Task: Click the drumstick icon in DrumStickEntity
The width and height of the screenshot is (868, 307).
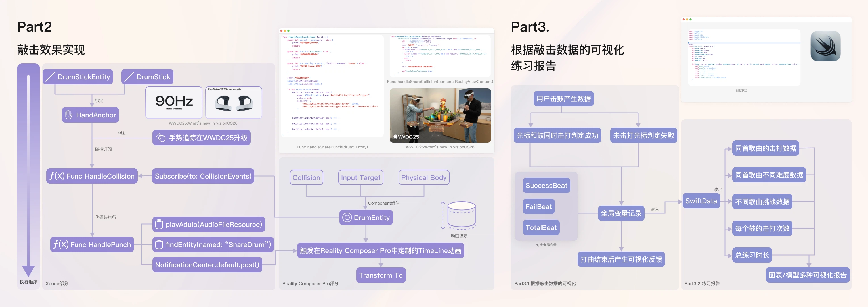Action: tap(50, 77)
